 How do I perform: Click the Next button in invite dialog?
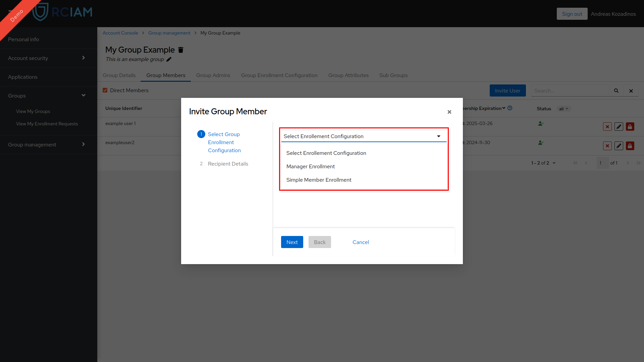(292, 242)
